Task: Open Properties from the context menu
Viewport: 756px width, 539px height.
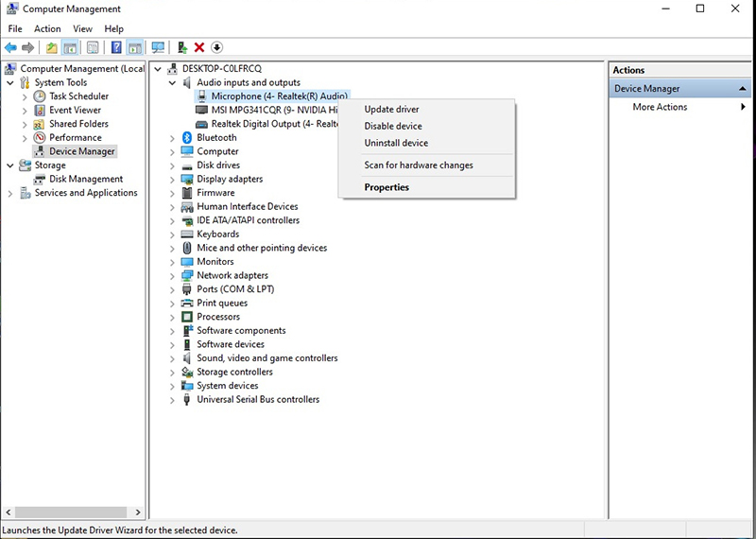Action: [387, 187]
